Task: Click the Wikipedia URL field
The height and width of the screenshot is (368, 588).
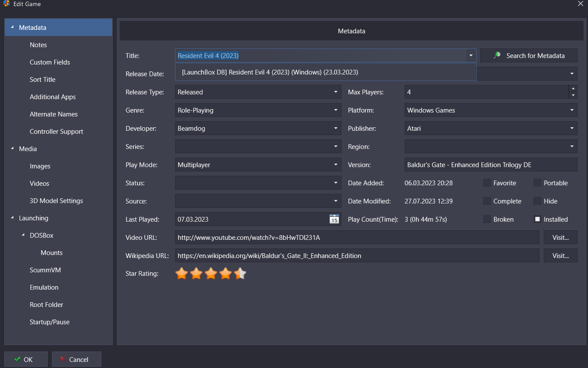Action: (x=357, y=255)
